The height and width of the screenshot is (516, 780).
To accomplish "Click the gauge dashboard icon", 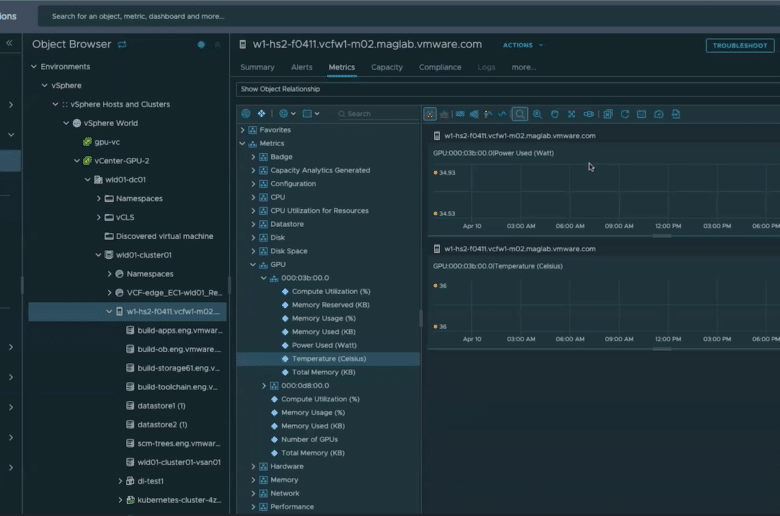I will 659,114.
